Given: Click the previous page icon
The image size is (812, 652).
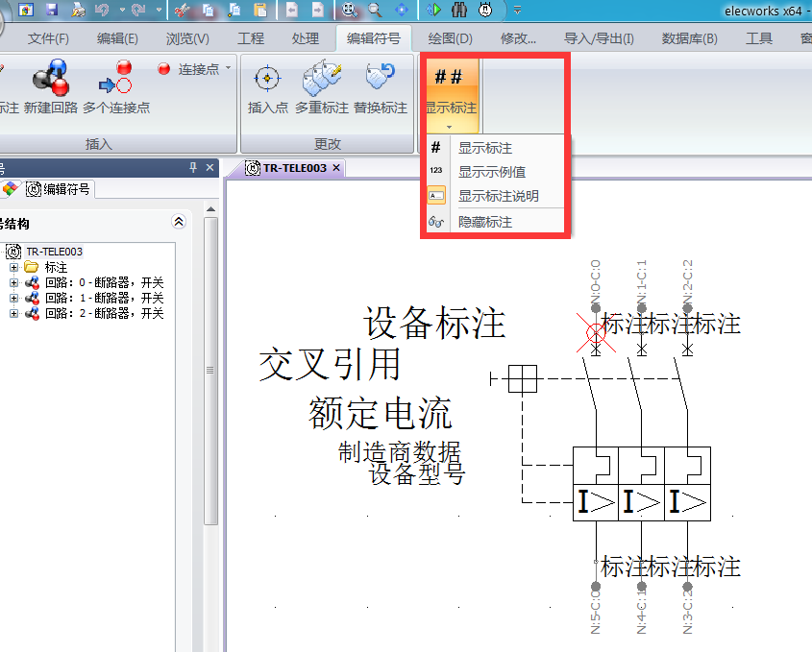Looking at the screenshot, I should click(x=291, y=10).
